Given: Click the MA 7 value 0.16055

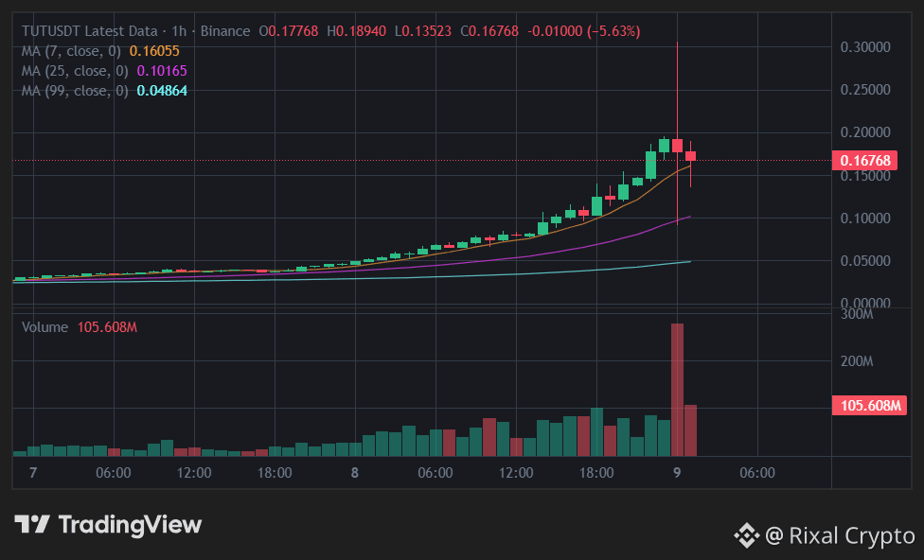Looking at the screenshot, I should click(x=154, y=51).
